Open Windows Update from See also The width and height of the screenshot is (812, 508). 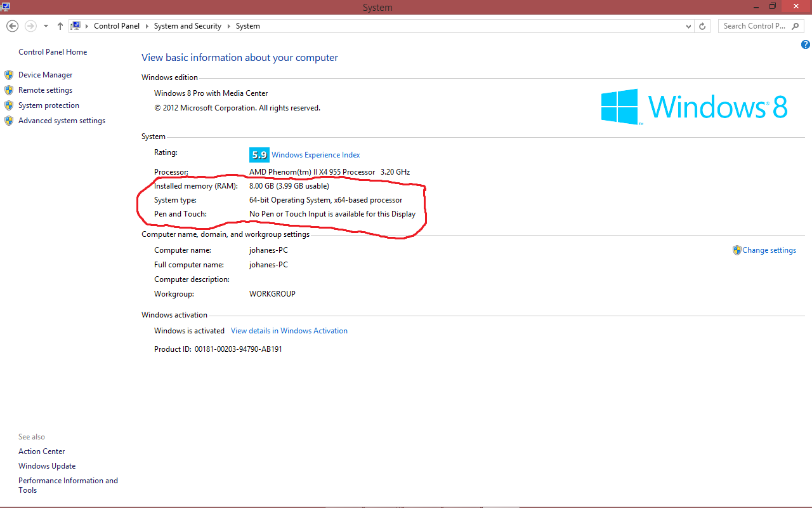[x=46, y=465]
